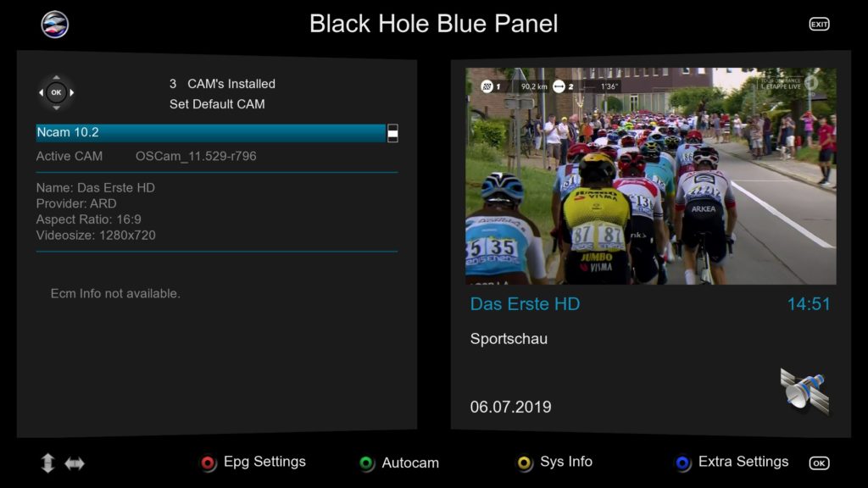Click the yellow Sys Info button icon
The image size is (868, 488).
(524, 463)
